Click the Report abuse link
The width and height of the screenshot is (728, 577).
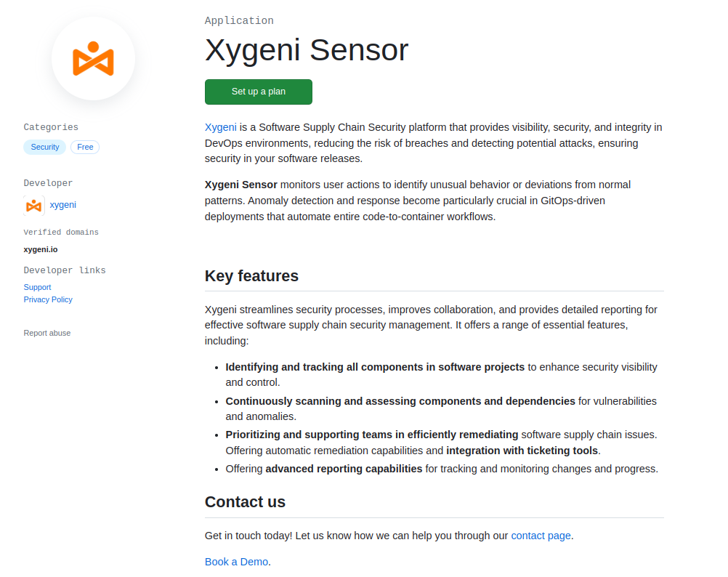point(47,333)
